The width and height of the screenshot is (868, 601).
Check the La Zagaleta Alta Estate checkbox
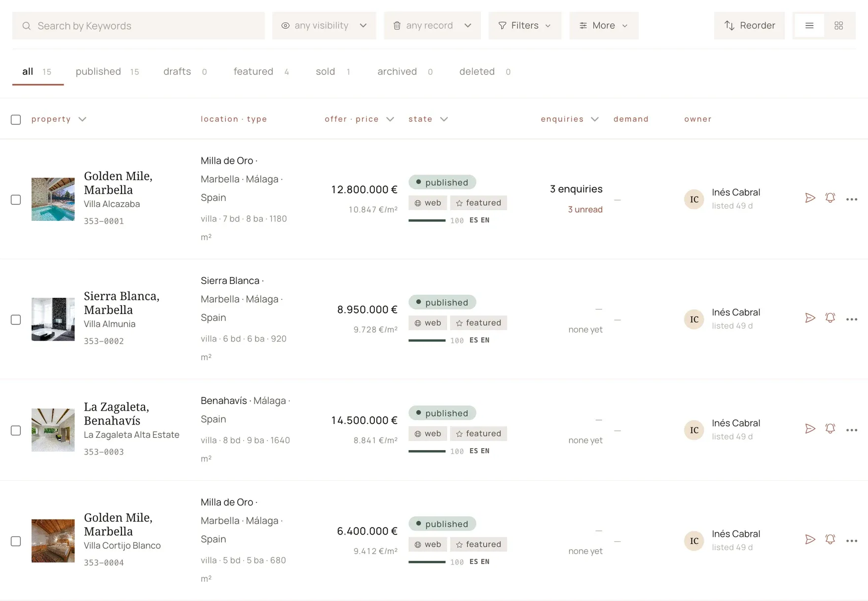[16, 430]
